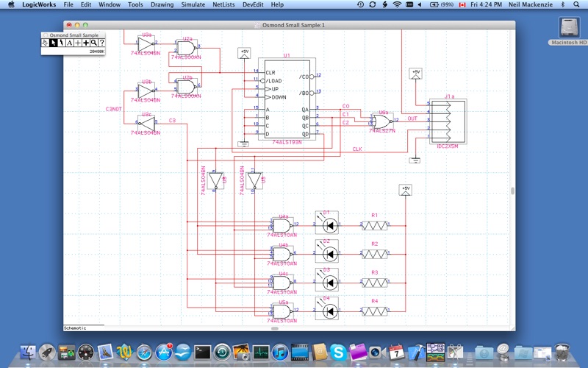Open the Calendar icon in Dock
Viewport: 588px width, 368px height.
tap(396, 353)
